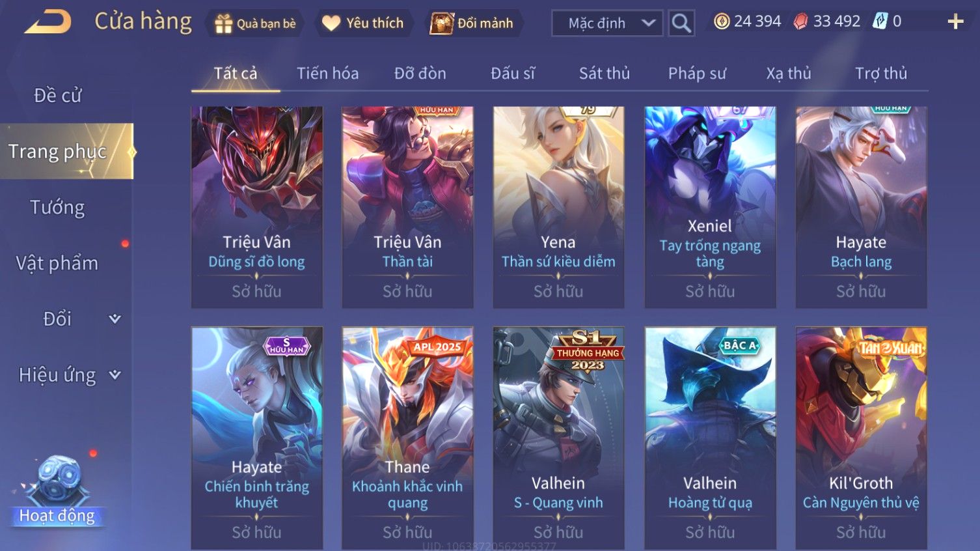Open Tướng in the sidebar
This screenshot has width=980, height=551.
[x=57, y=207]
